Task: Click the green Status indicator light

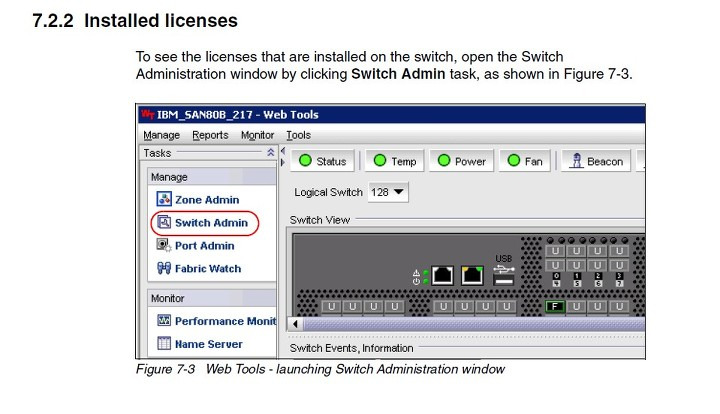Action: tap(305, 160)
